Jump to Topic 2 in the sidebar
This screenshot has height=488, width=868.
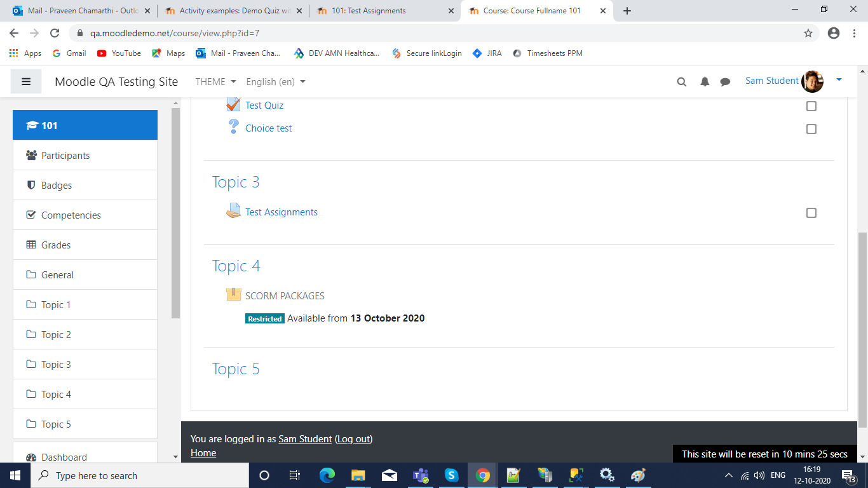tap(85, 334)
